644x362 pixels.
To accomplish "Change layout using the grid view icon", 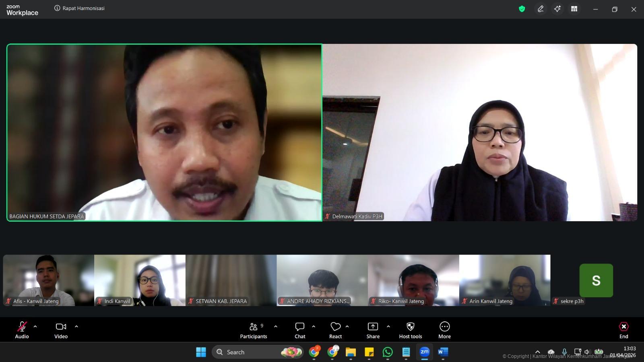I will (574, 9).
